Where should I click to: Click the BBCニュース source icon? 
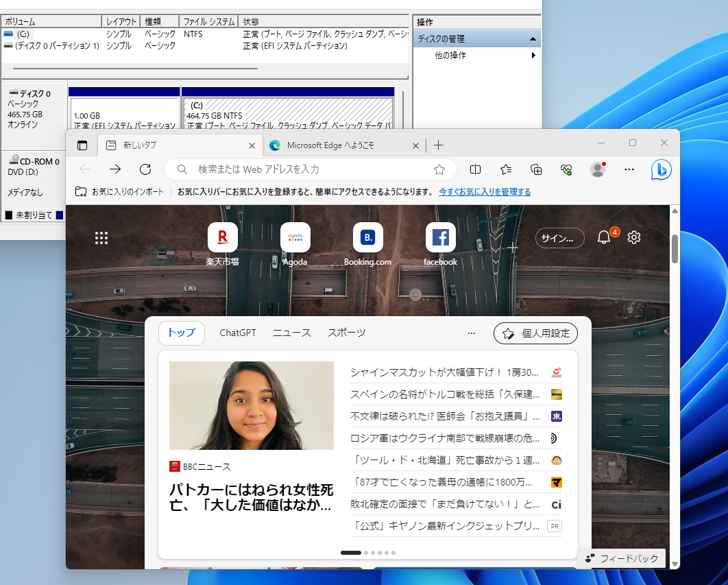pos(175,466)
